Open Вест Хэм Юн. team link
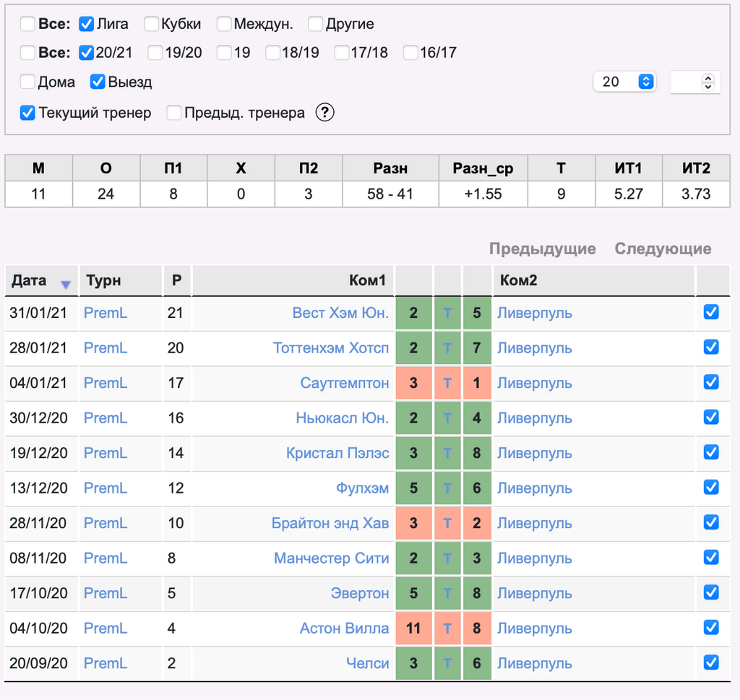This screenshot has width=740, height=700. pos(340,313)
